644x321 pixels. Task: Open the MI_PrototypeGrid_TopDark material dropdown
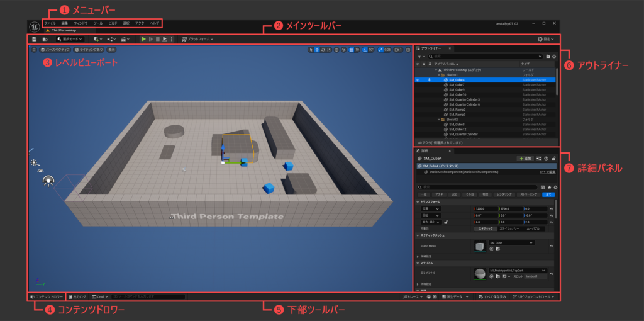tap(518, 271)
